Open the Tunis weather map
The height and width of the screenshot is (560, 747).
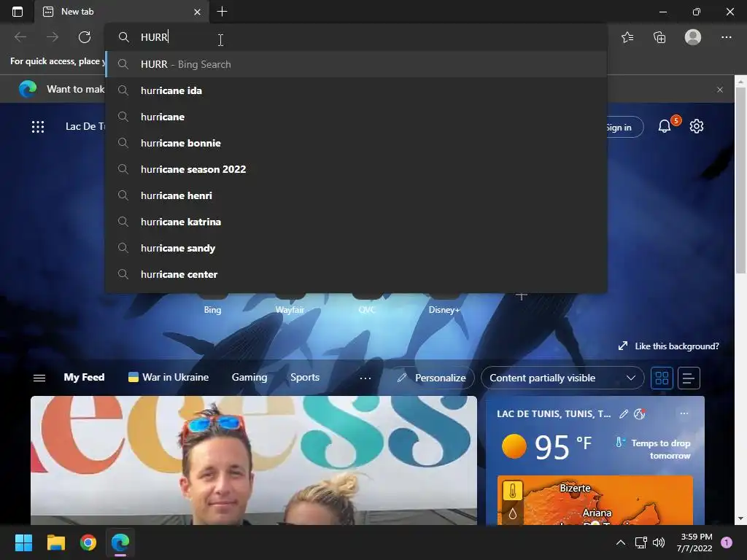pos(595,500)
